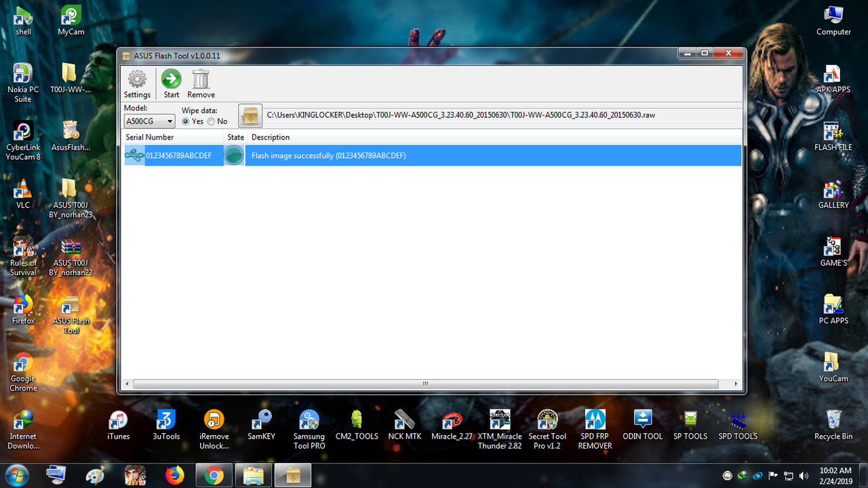The image size is (868, 488).
Task: Open Firefox desktop shortcut
Action: pos(23,310)
